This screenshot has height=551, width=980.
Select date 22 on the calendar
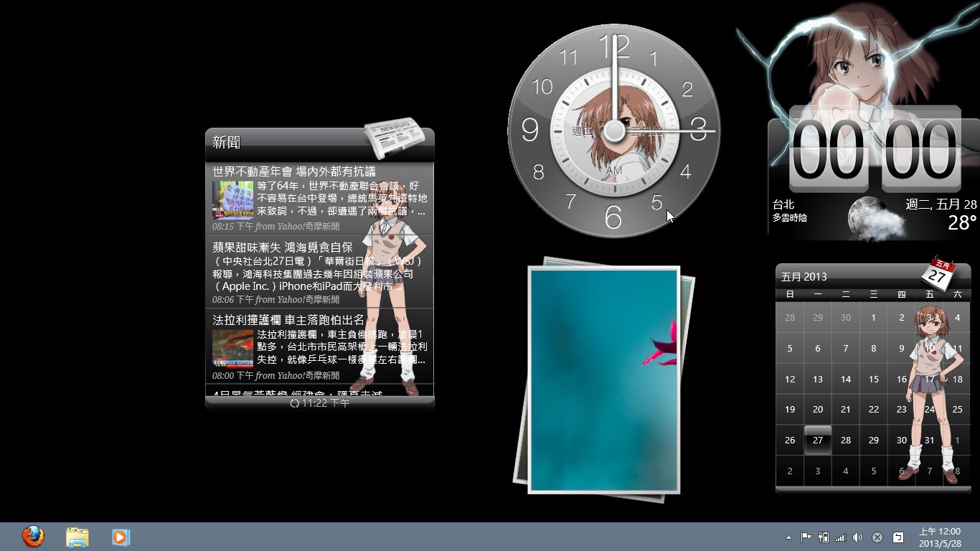tap(874, 410)
